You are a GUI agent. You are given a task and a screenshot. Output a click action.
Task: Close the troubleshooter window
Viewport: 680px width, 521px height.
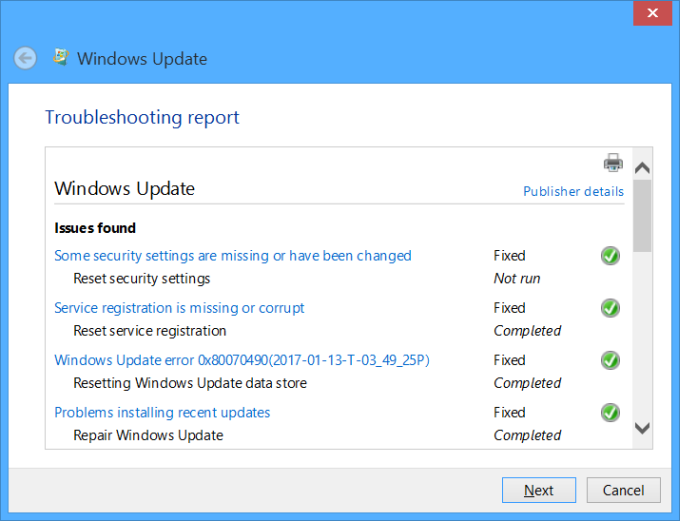pos(652,13)
